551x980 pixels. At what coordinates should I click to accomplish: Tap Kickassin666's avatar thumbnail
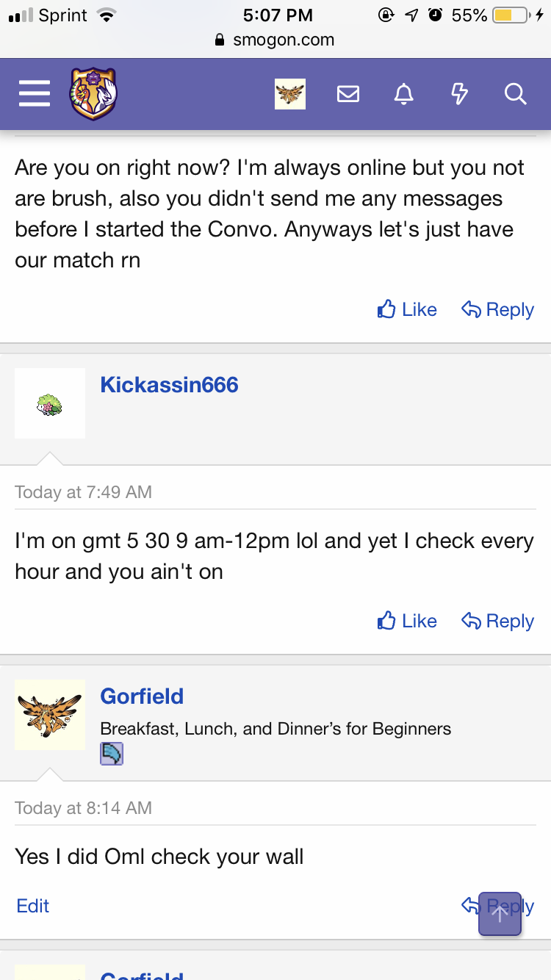(x=50, y=403)
